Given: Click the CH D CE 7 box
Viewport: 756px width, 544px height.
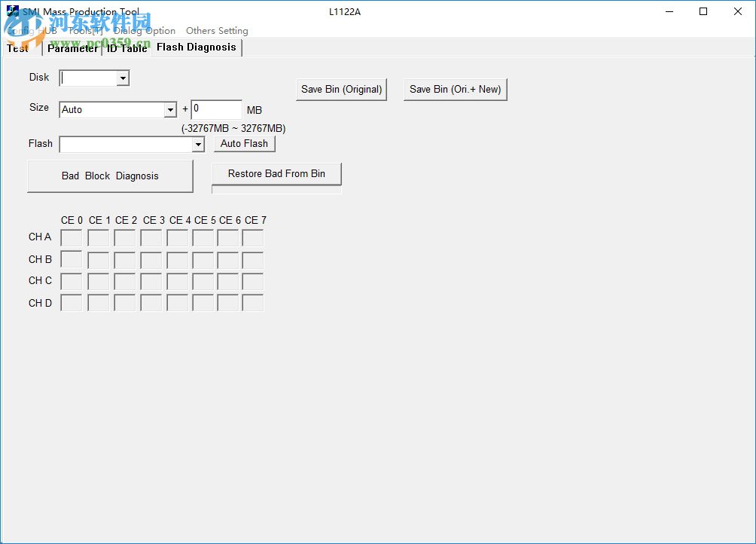Looking at the screenshot, I should coord(253,303).
